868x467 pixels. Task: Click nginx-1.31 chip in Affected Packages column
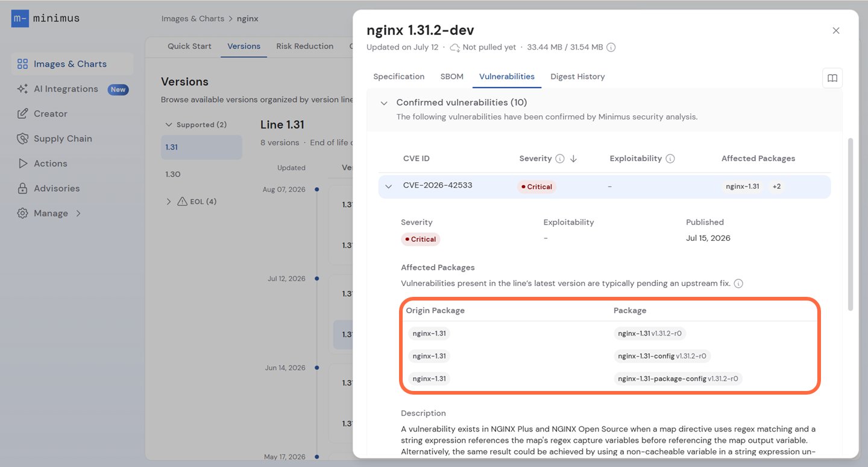point(743,186)
